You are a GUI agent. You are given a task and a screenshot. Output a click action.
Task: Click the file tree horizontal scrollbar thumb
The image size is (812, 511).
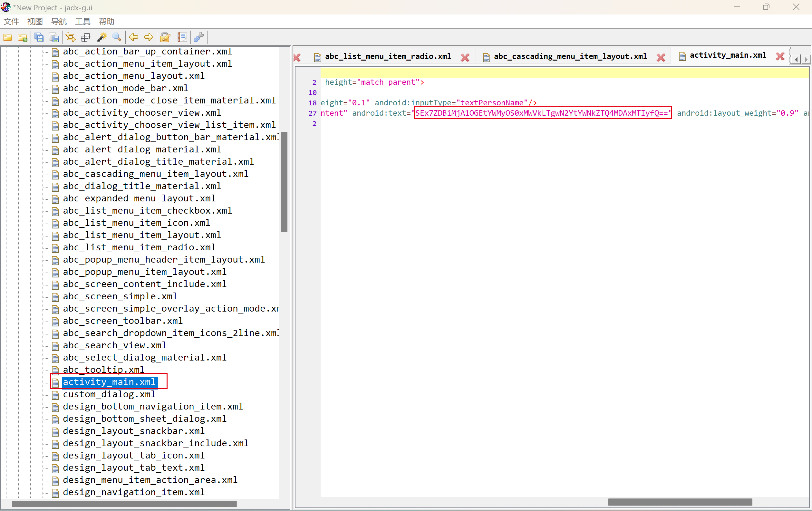(x=124, y=504)
